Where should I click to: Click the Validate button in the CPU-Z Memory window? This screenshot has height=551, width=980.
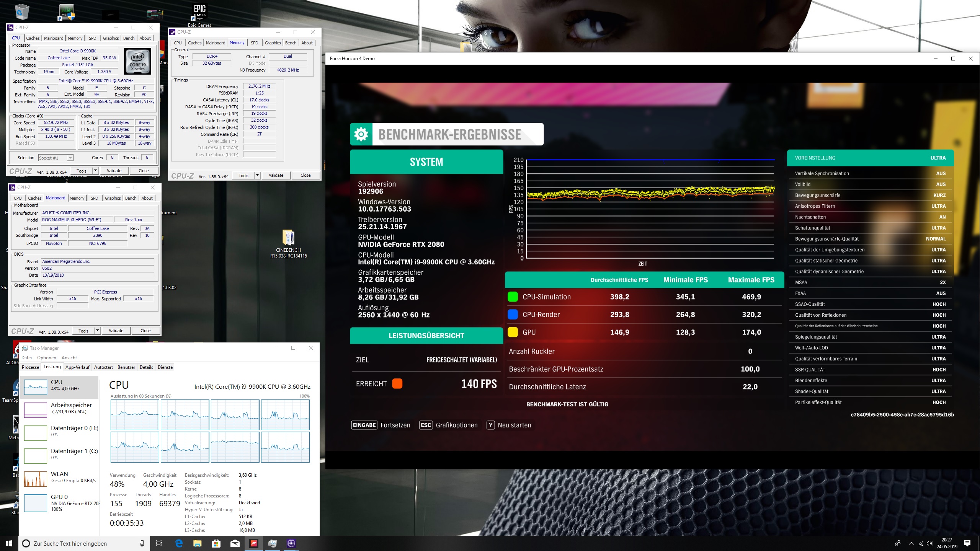[276, 175]
